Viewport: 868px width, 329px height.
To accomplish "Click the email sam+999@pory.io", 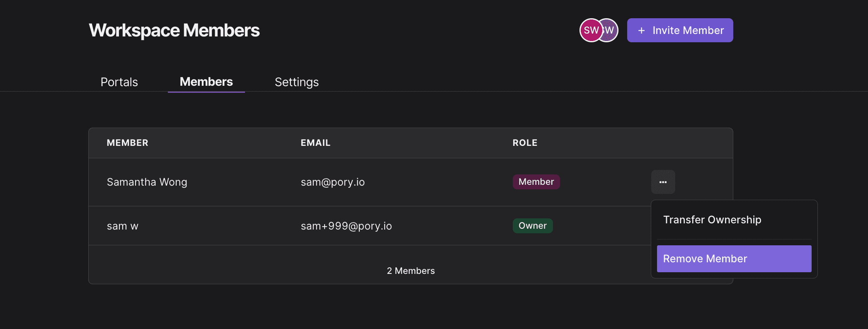I will 347,226.
